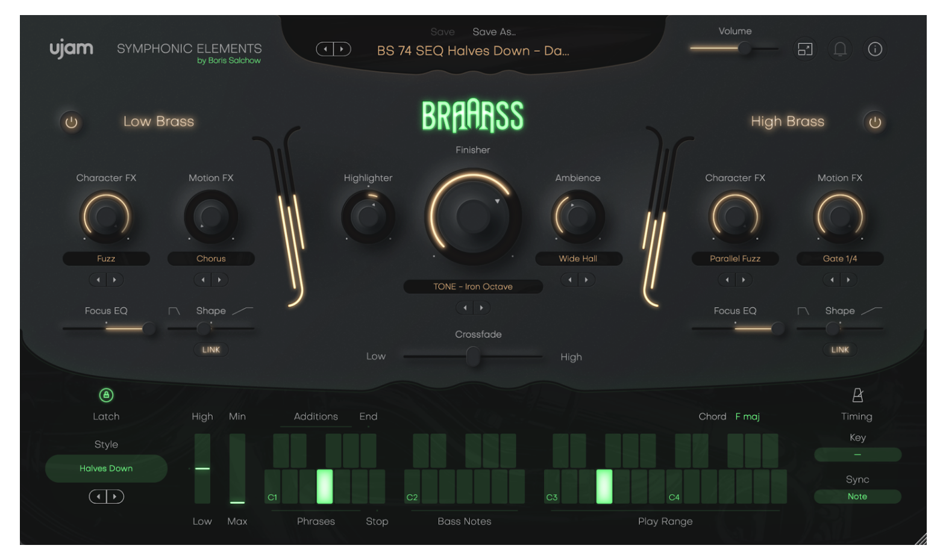Select previous preset arrow in header
This screenshot has height=560, width=943.
tap(325, 49)
